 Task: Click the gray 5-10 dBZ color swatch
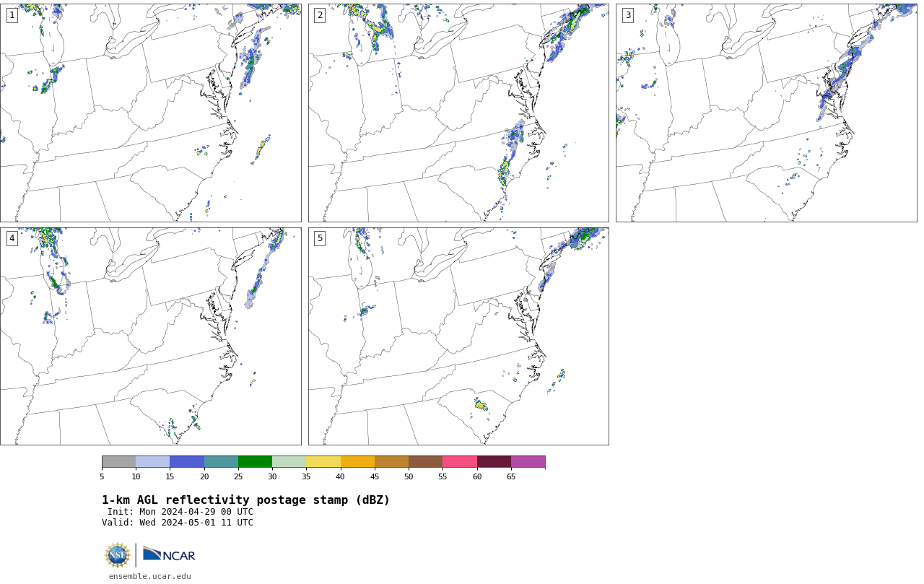point(118,462)
